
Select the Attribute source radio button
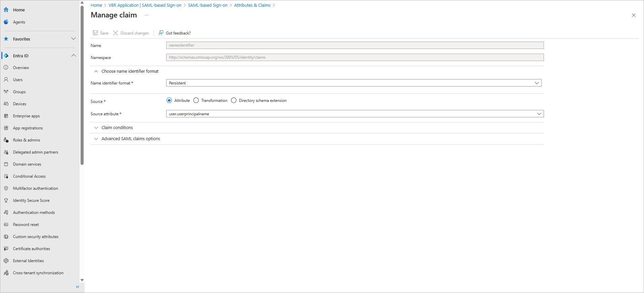click(169, 100)
